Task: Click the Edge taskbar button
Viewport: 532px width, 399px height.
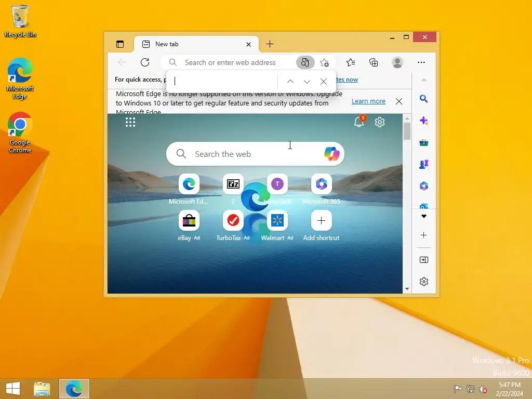Action: [74, 389]
